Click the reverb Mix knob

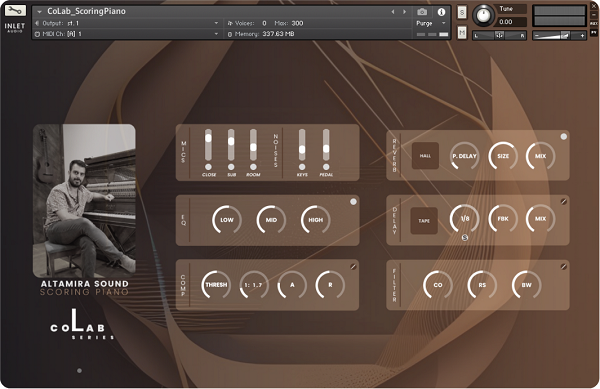(540, 156)
